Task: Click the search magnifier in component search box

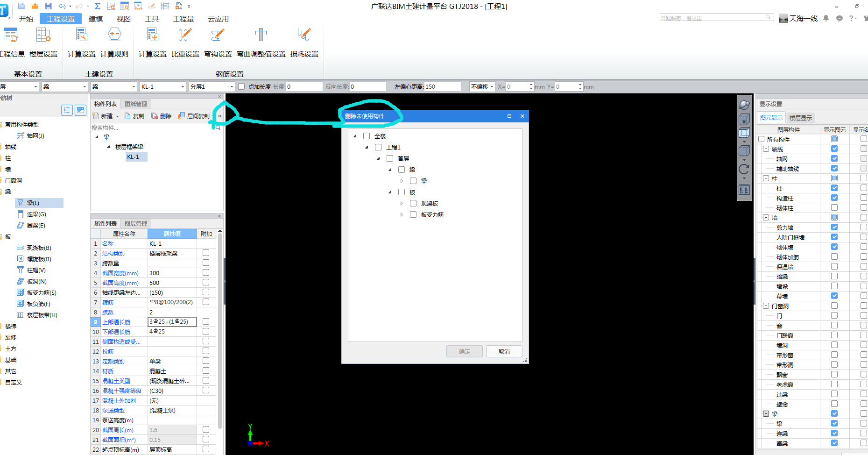Action: 218,128
